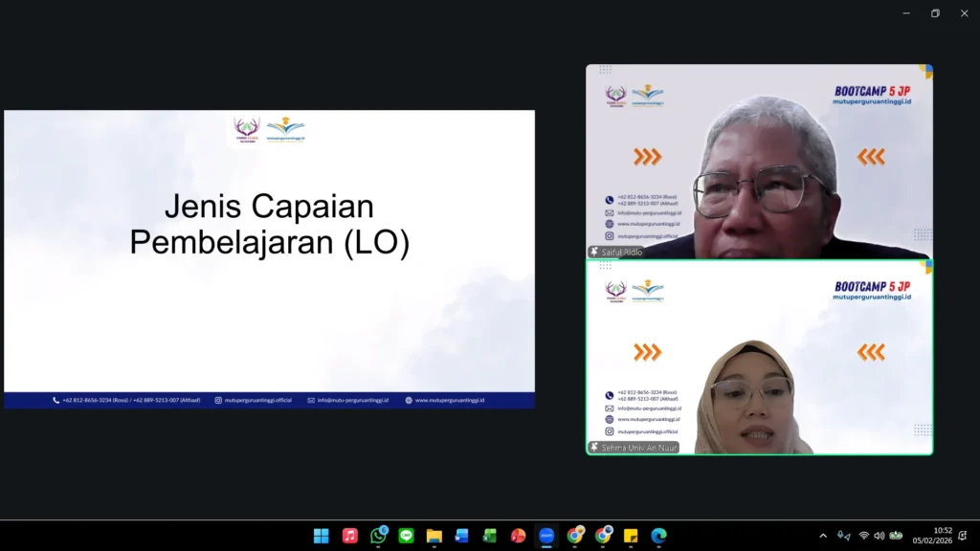
Task: Open File Explorer from the taskbar
Action: tap(434, 536)
